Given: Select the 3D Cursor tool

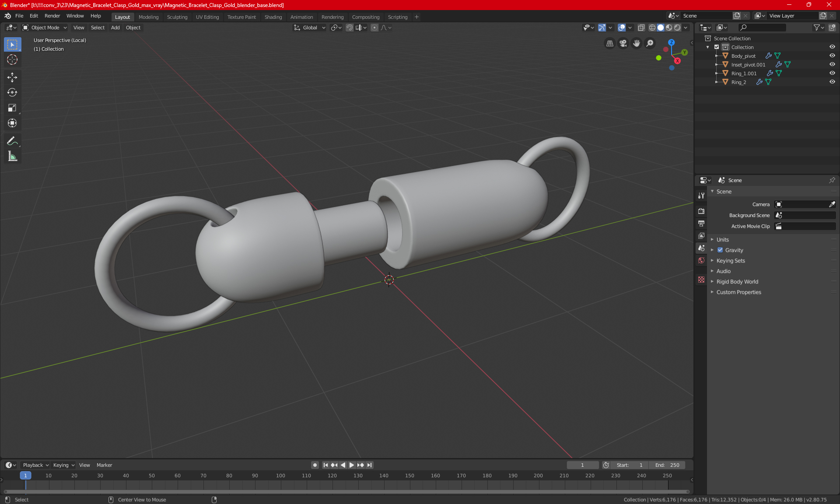Looking at the screenshot, I should 12,60.
